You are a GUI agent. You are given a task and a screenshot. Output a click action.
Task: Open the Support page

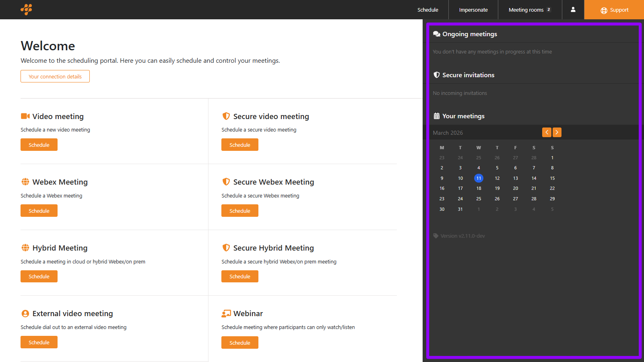(x=614, y=10)
